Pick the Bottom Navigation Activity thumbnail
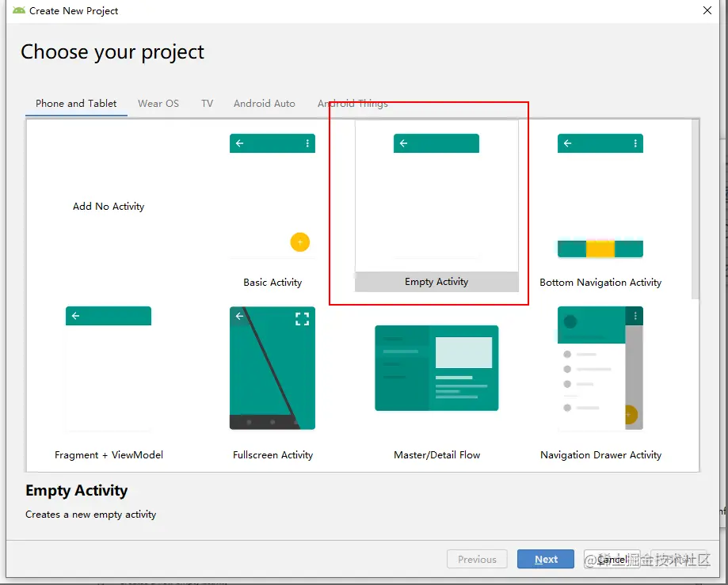Viewport: 728px width, 585px height. point(600,196)
